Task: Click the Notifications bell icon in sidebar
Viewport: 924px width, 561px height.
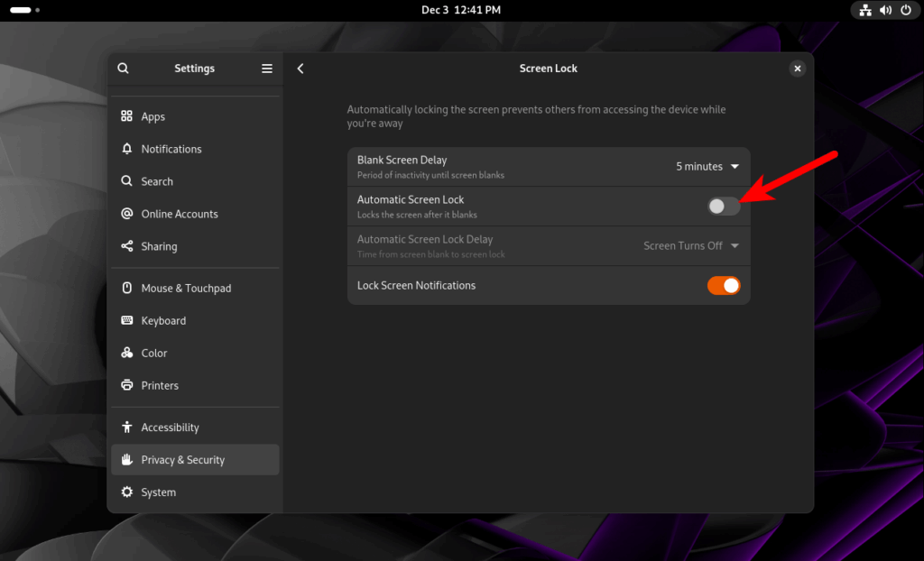Action: click(x=126, y=149)
